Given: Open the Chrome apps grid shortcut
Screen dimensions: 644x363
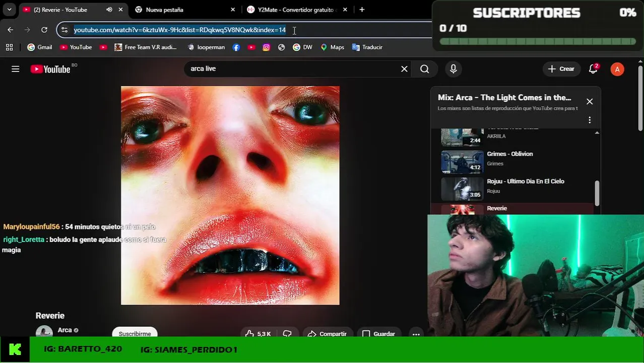Looking at the screenshot, I should coord(9,47).
